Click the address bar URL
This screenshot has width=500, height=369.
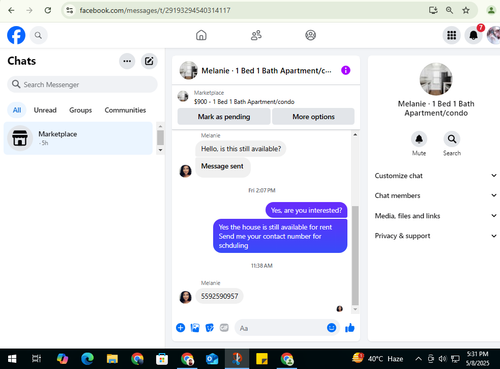[155, 10]
